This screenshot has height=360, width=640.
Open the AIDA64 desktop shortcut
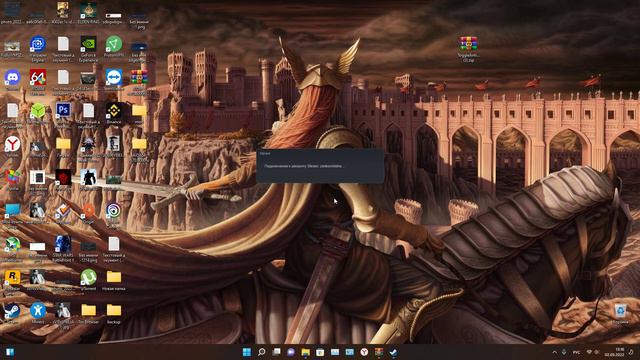tap(38, 78)
